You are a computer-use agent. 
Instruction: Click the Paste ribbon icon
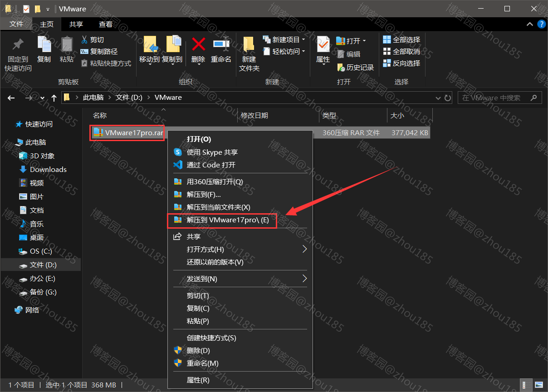tap(67, 44)
